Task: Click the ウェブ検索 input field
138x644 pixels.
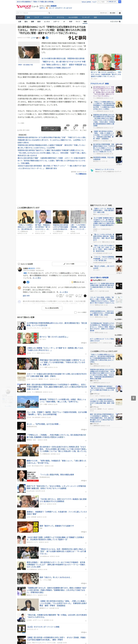Action: (x=102, y=2)
